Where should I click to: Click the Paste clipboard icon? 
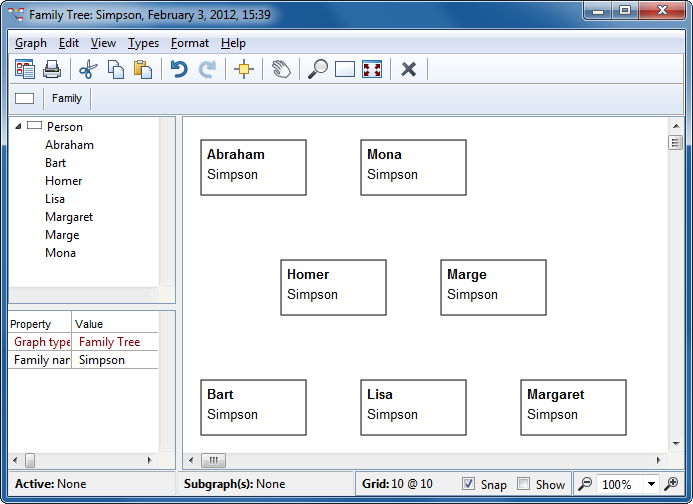coord(143,69)
